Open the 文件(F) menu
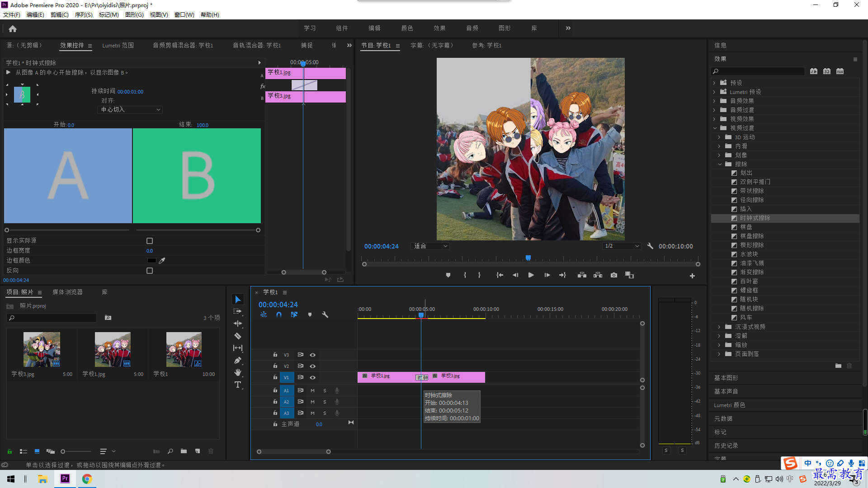 click(x=12, y=15)
